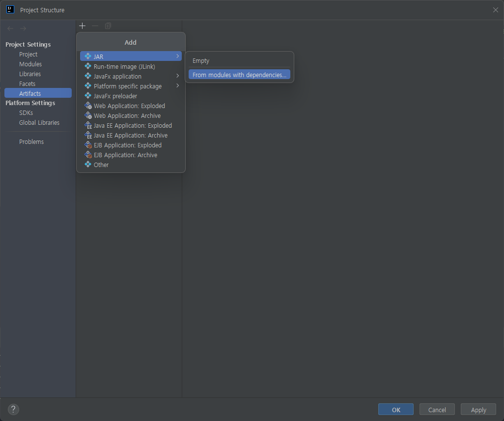Choose EJB Application: Exploded entry

[x=131, y=145]
